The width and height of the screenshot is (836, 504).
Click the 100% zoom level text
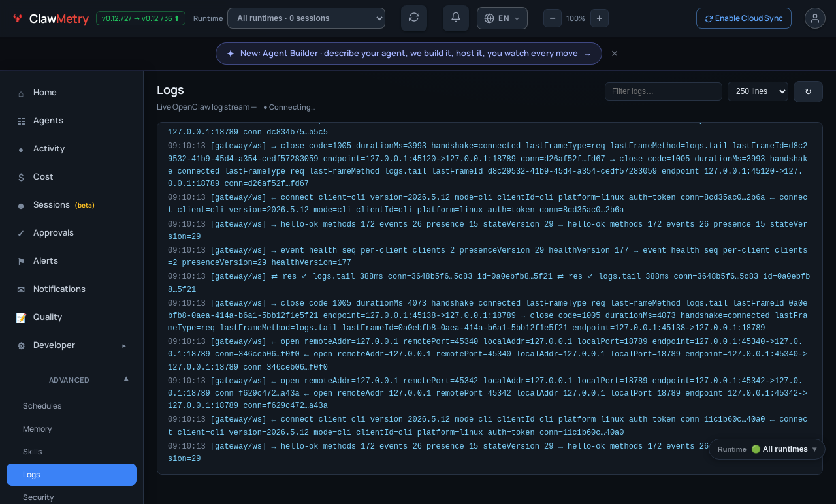pos(575,18)
